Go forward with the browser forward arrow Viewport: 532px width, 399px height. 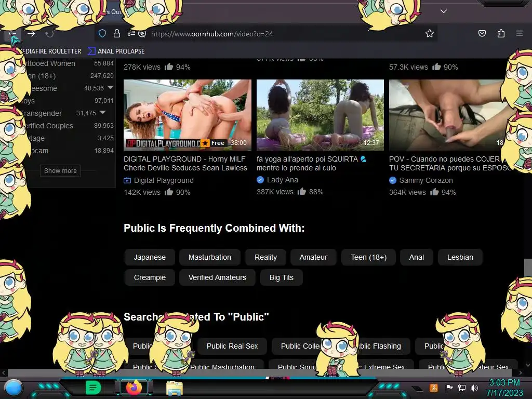31,34
